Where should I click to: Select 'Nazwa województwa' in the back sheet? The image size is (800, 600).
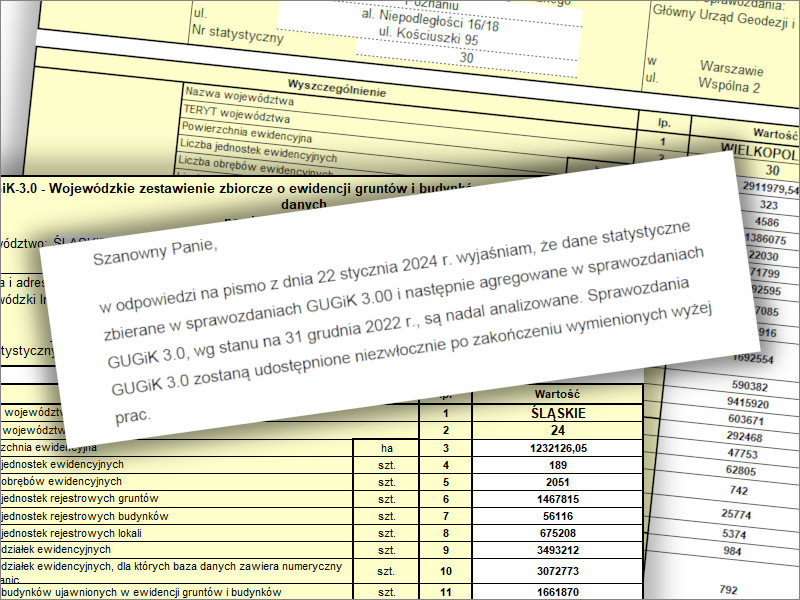239,96
